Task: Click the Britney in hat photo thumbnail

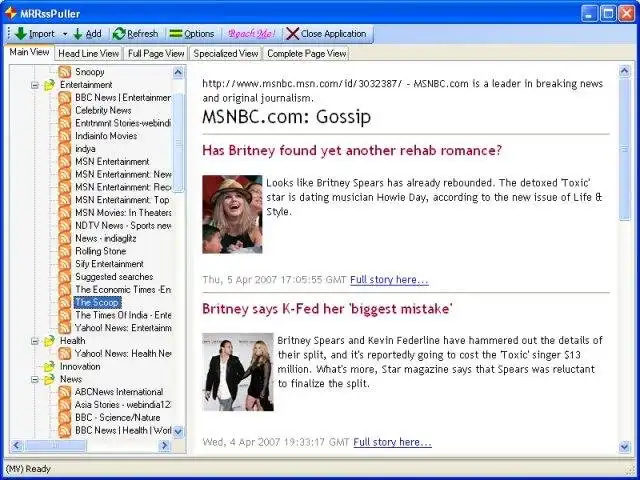Action: (x=232, y=214)
